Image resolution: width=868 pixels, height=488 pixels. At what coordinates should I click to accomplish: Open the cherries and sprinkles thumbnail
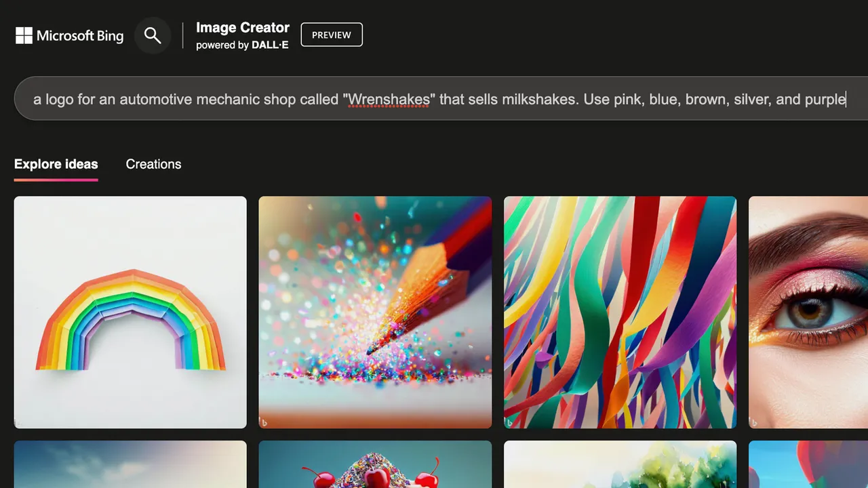375,464
